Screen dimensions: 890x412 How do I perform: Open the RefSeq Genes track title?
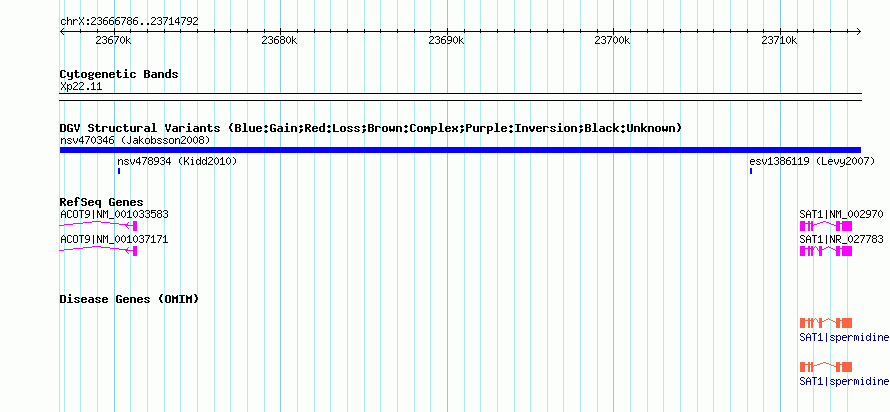click(102, 203)
